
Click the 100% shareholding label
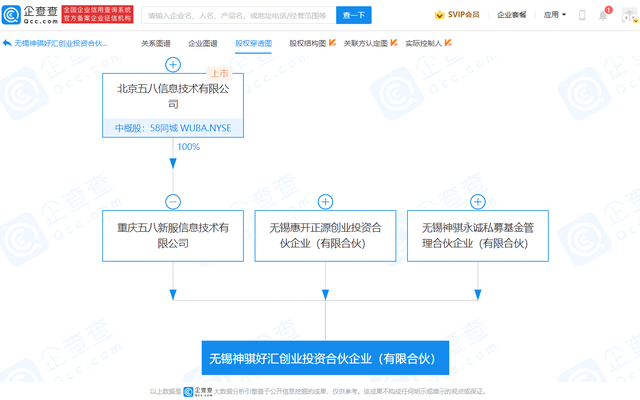189,147
